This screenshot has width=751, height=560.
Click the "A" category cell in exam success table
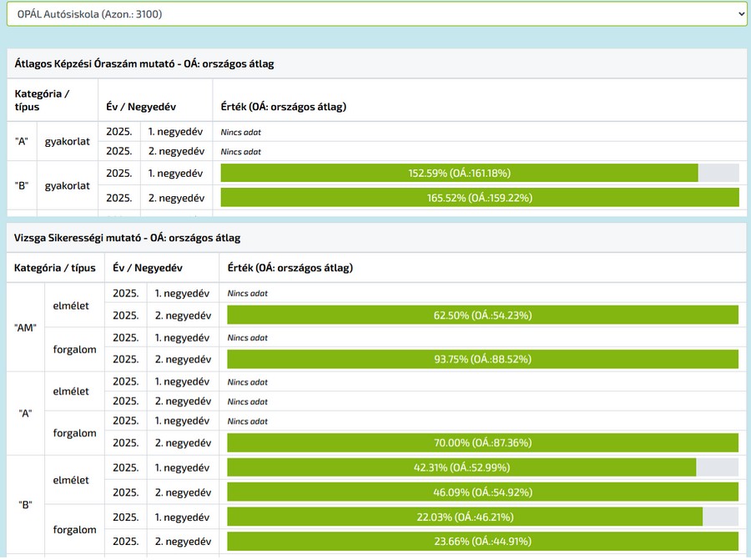point(26,413)
